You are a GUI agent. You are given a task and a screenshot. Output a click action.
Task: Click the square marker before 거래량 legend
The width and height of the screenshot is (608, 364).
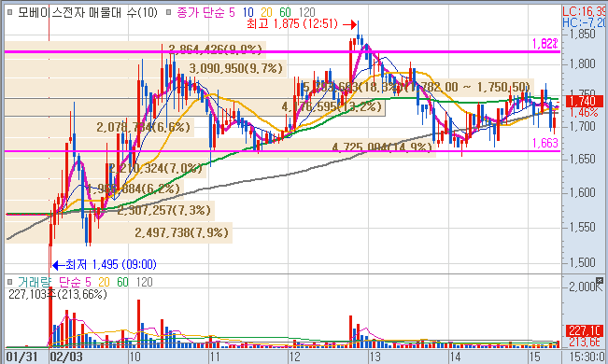(9, 282)
